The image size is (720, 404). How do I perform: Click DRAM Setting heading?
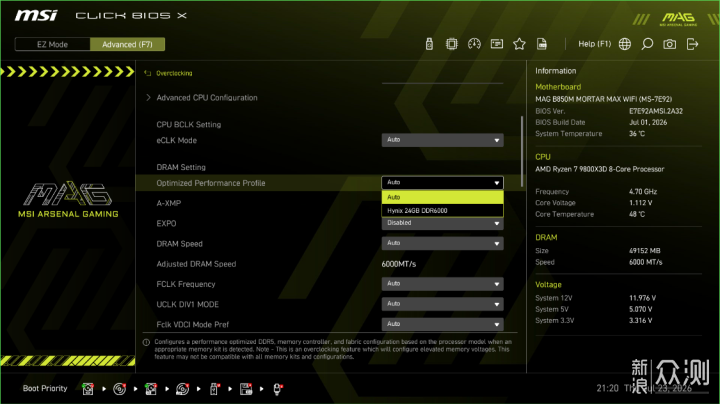[x=181, y=168]
